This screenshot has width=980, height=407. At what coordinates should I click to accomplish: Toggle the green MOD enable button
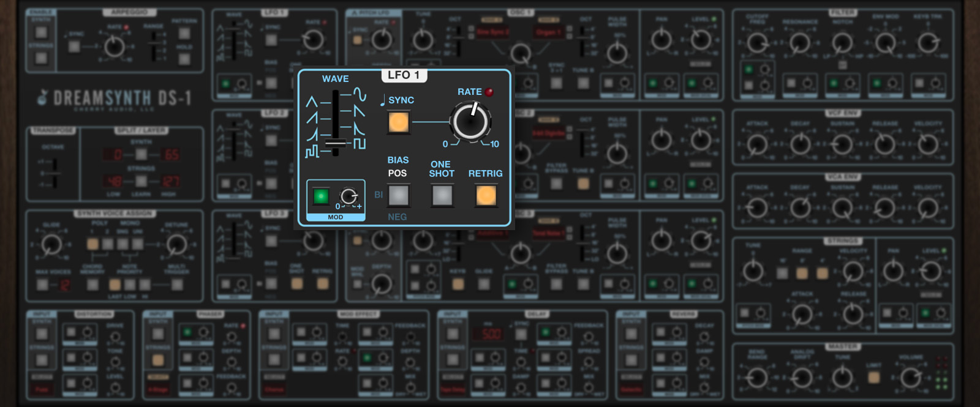coord(320,196)
